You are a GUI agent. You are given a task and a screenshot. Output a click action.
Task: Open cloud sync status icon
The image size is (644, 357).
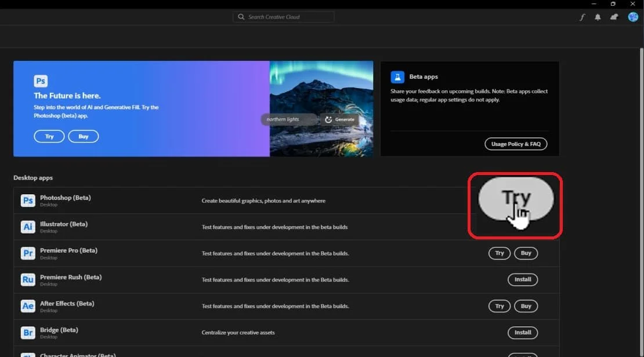click(614, 17)
